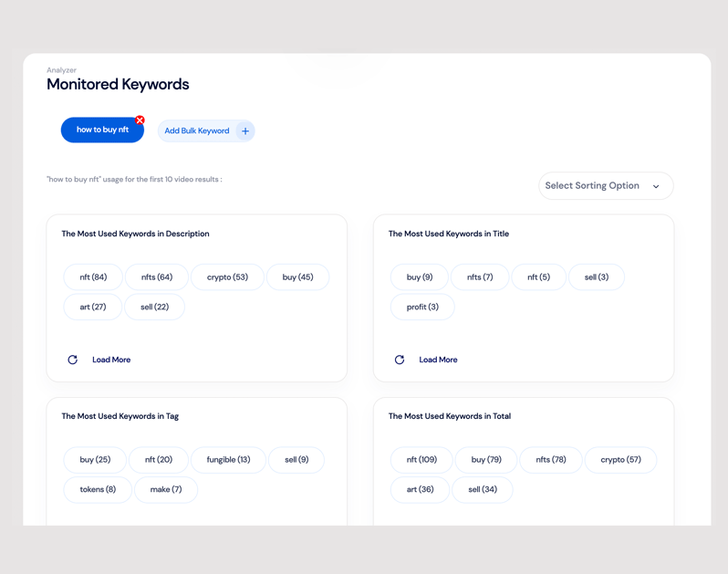This screenshot has width=728, height=574.
Task: Choose the 'art (27)' description keyword chip
Action: (x=93, y=308)
